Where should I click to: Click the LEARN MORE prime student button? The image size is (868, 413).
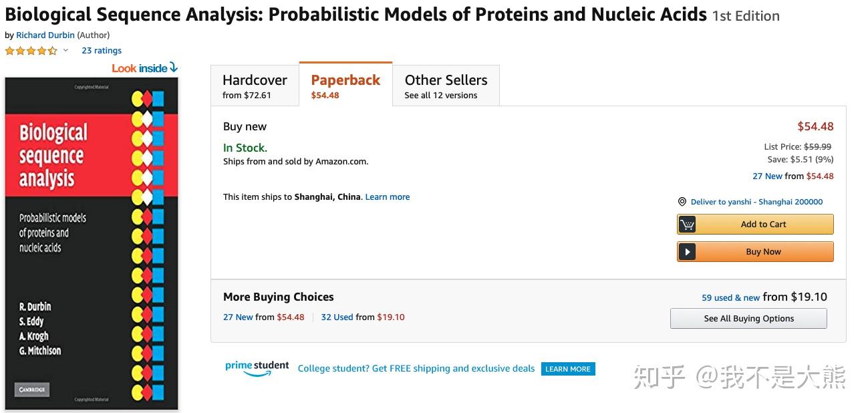pos(568,369)
